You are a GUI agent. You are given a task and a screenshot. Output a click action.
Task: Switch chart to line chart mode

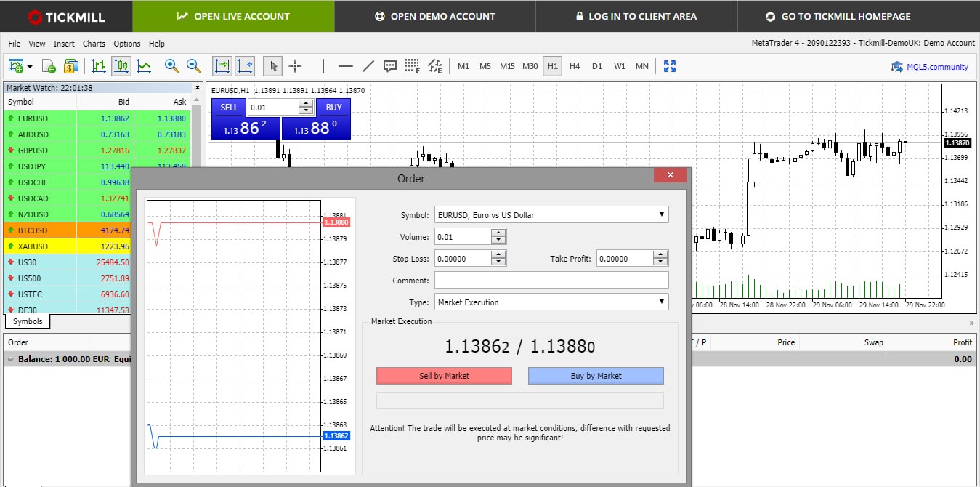coord(144,66)
